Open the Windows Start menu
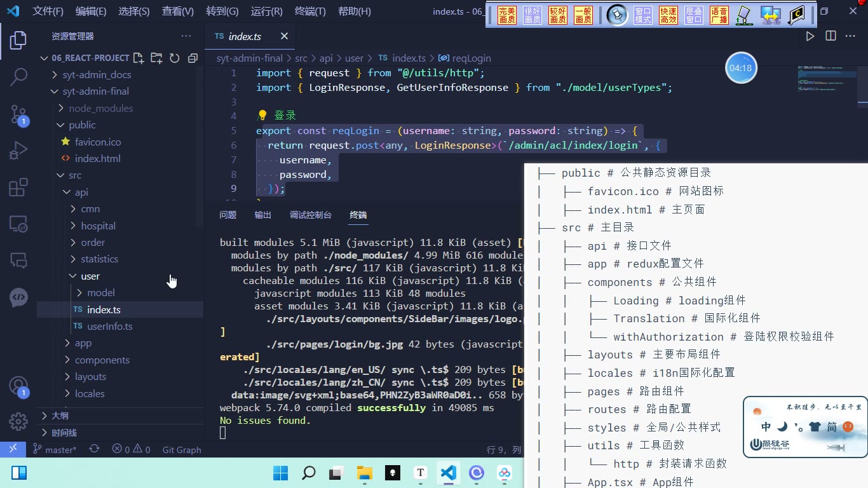The width and height of the screenshot is (868, 488). 280,473
